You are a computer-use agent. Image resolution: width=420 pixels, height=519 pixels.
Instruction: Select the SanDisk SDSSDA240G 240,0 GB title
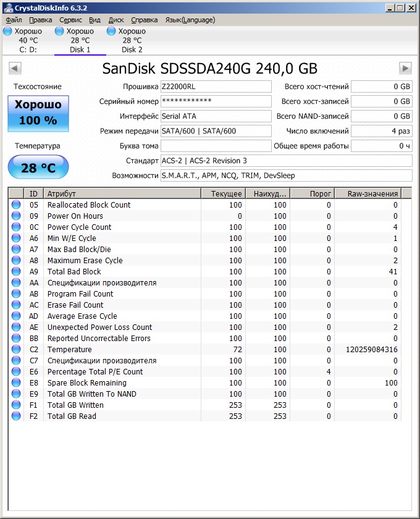click(x=210, y=69)
